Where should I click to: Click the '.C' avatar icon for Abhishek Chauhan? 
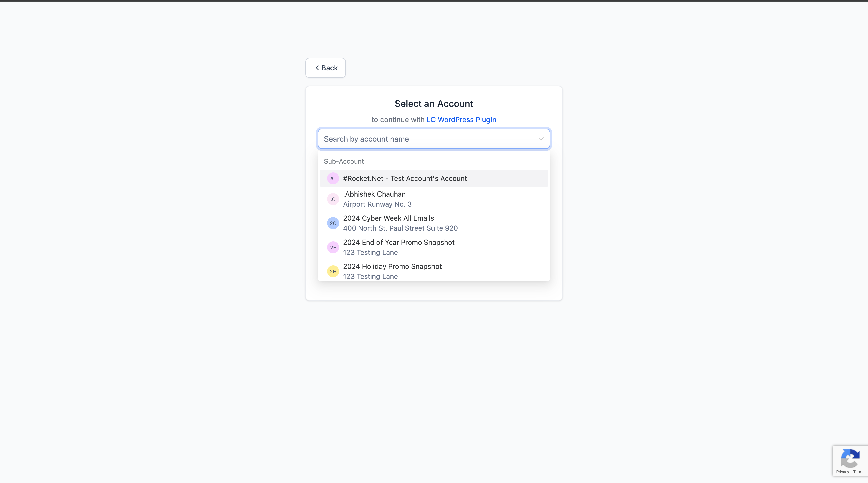[x=333, y=199]
